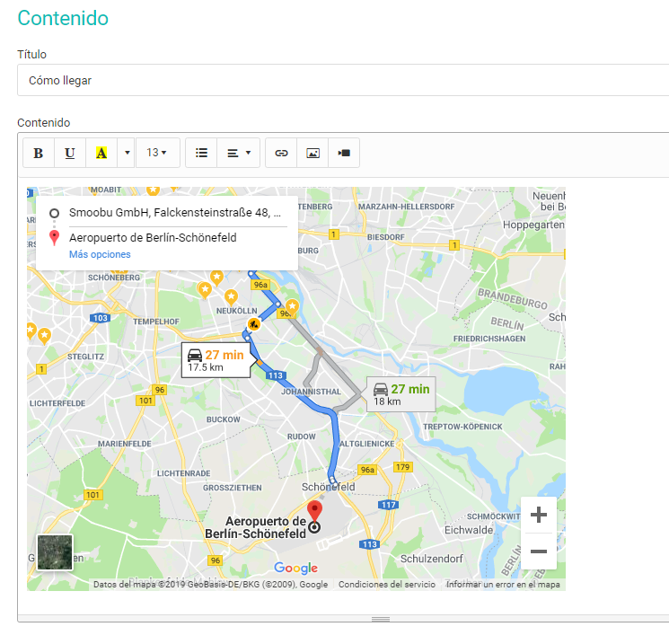The image size is (669, 644).
Task: Click the Aeropuerto de Berlín-Schönefeld map label
Action: click(x=255, y=527)
